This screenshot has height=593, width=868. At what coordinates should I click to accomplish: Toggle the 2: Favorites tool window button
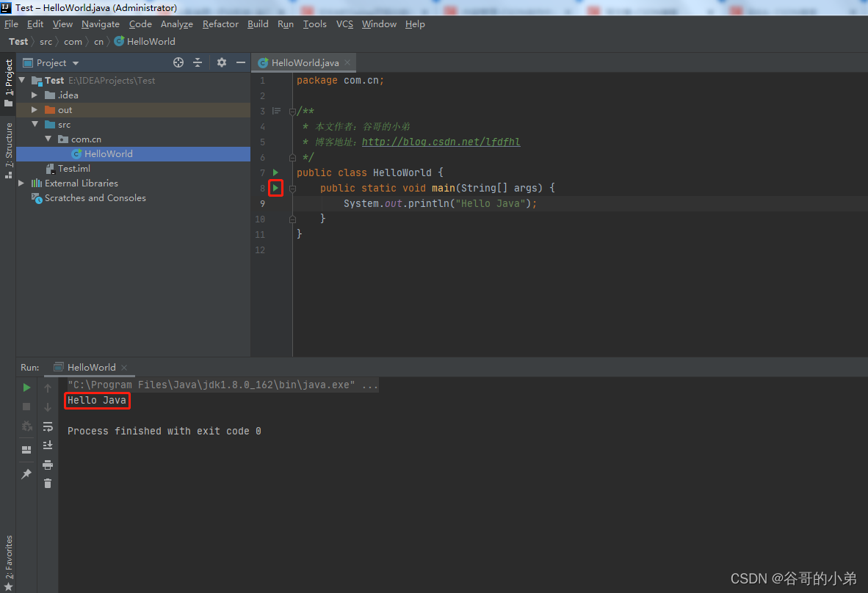[x=8, y=563]
